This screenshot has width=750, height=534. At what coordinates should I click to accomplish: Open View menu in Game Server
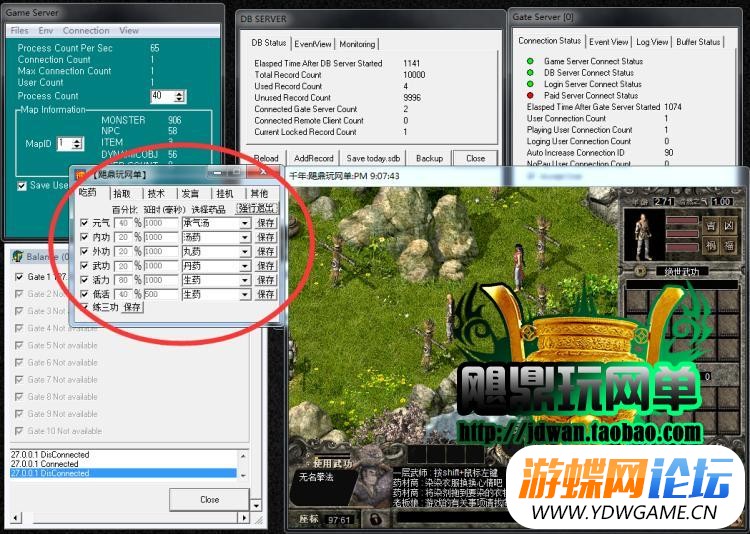(129, 31)
